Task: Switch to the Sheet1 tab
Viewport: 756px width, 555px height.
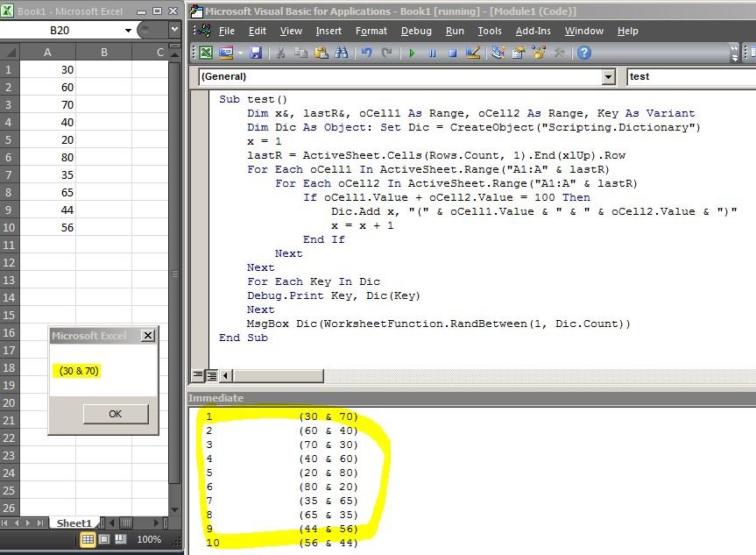Action: [75, 523]
